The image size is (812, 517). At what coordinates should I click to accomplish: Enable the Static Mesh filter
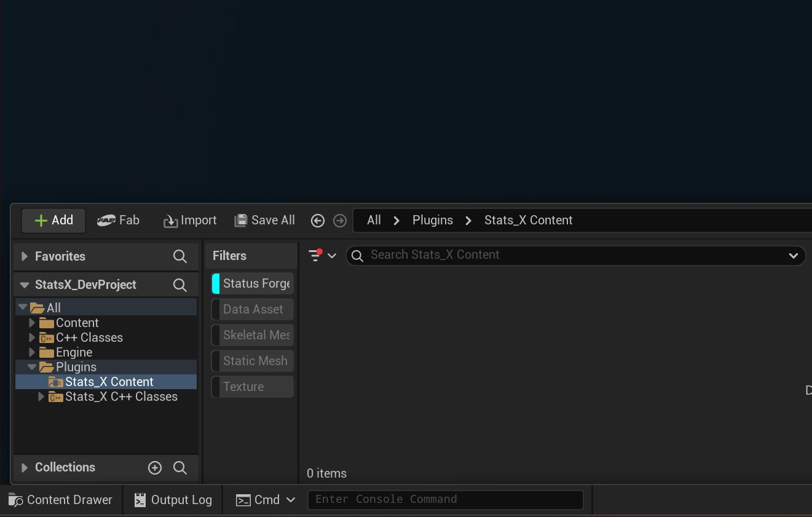point(253,361)
